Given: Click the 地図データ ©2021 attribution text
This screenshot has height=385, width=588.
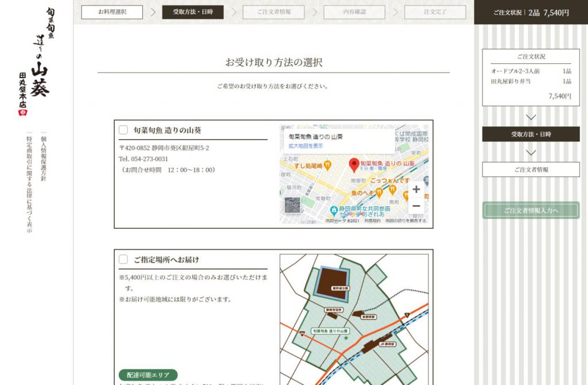Looking at the screenshot, I should pyautogui.click(x=342, y=221).
